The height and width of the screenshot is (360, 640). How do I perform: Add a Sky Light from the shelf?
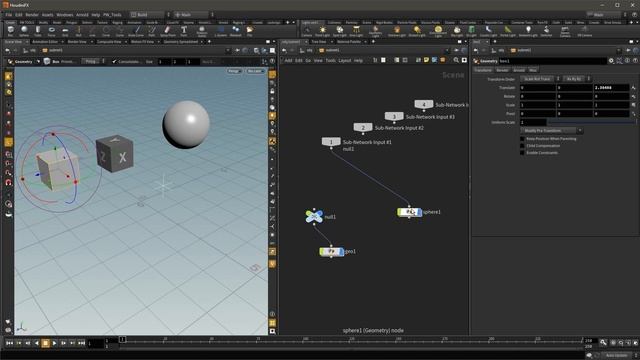point(457,31)
